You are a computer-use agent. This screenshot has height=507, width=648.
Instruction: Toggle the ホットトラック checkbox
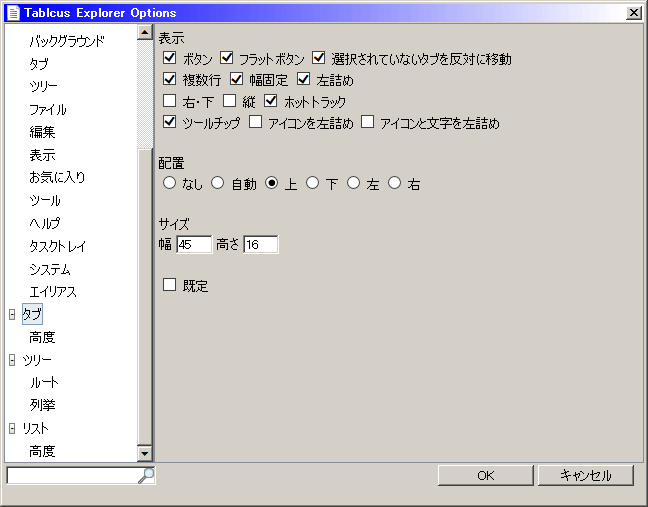[270, 101]
